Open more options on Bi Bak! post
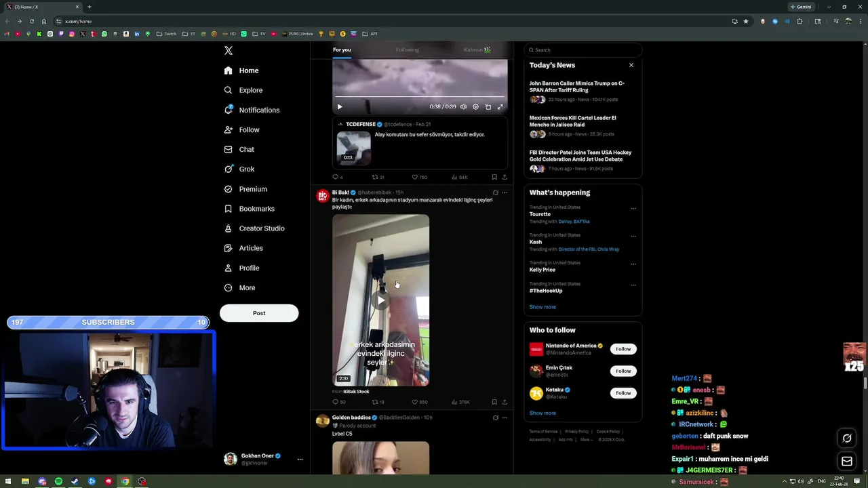This screenshot has width=868, height=488. click(x=505, y=192)
